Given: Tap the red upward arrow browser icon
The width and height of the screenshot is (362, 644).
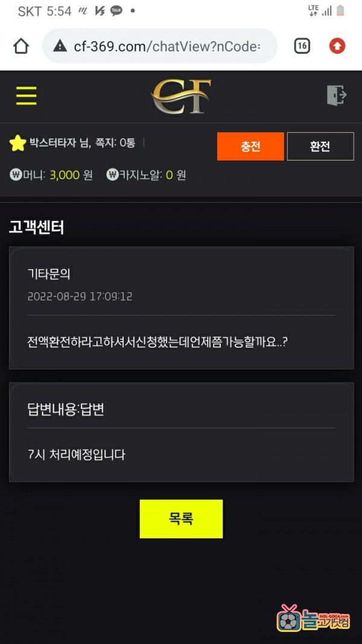Looking at the screenshot, I should tap(337, 46).
